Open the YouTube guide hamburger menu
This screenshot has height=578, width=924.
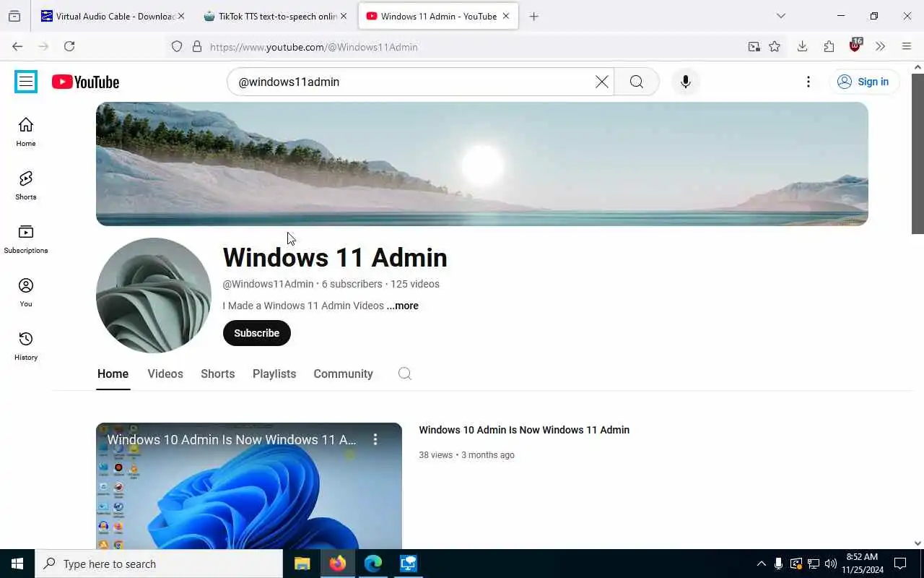[26, 82]
